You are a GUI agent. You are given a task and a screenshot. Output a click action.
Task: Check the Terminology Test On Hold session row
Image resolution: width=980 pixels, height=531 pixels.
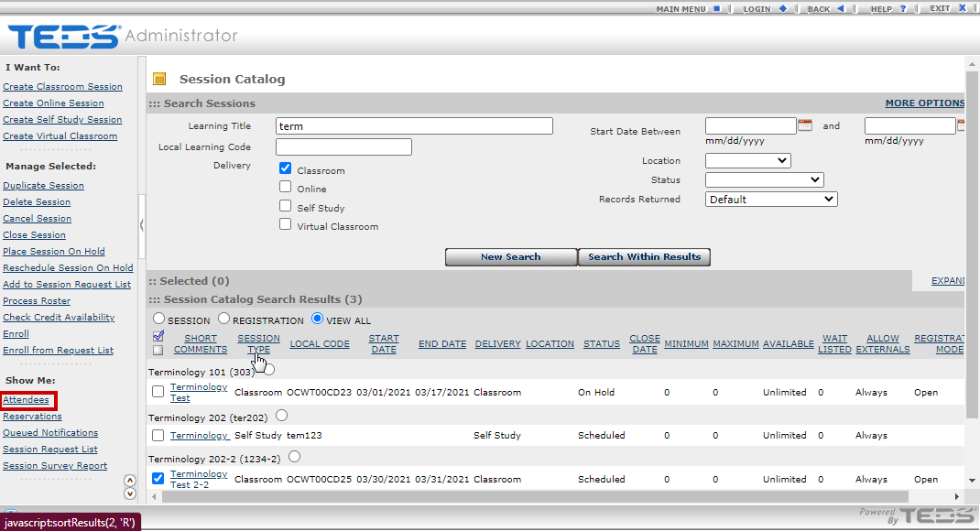[158, 392]
